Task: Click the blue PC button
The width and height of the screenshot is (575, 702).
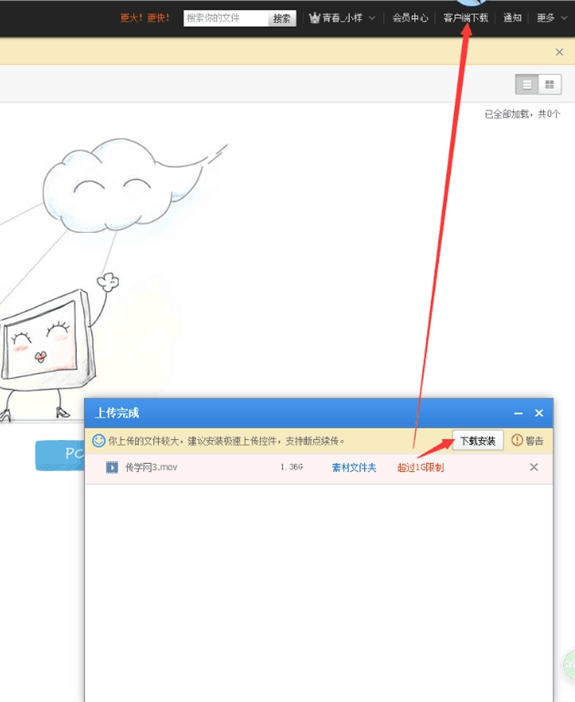Action: point(60,455)
